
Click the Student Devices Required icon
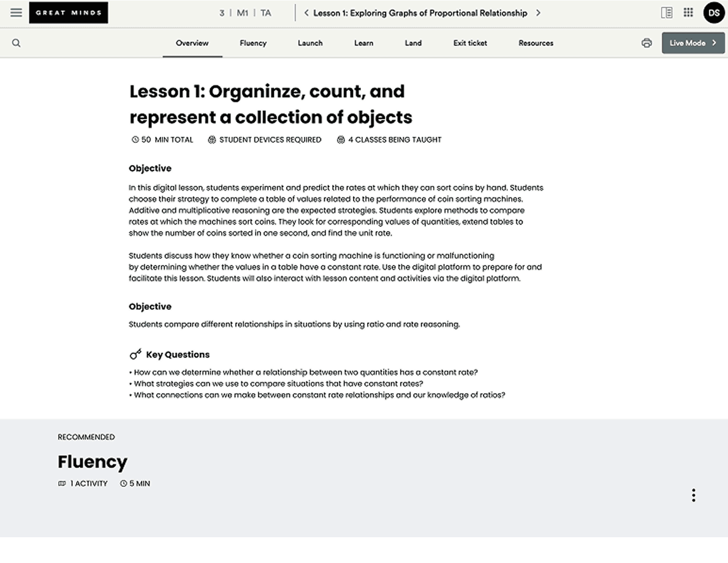click(x=211, y=140)
